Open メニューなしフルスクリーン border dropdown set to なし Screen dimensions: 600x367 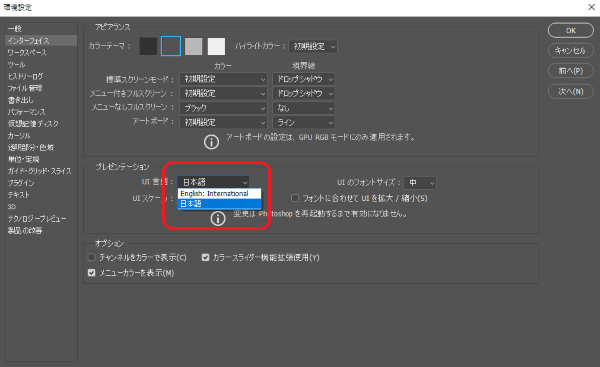pyautogui.click(x=304, y=108)
